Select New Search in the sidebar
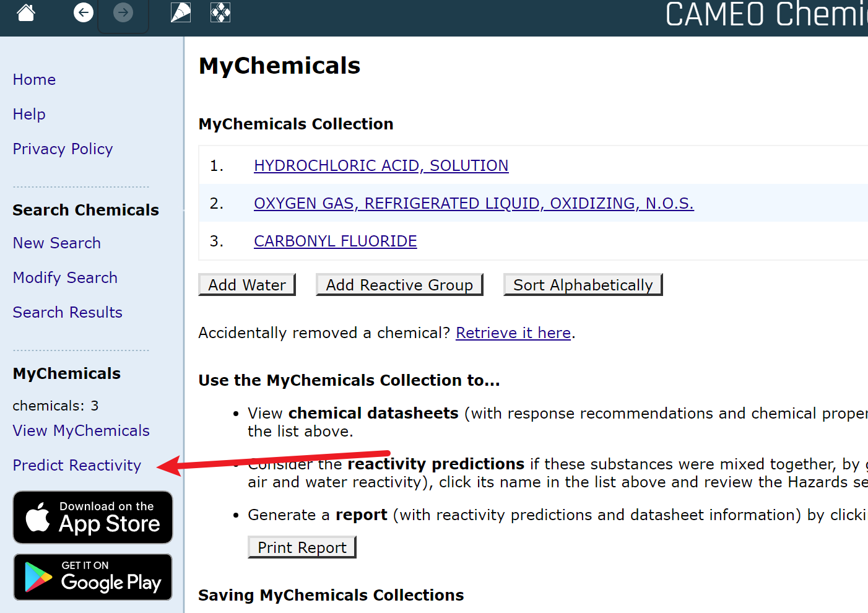Screen dimensions: 868x613 pyautogui.click(x=57, y=243)
